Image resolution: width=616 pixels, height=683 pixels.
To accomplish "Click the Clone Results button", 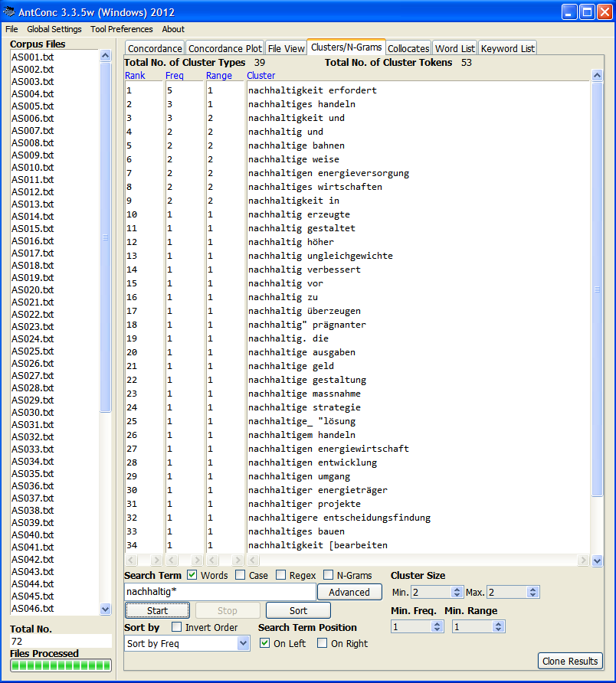I will click(x=570, y=661).
